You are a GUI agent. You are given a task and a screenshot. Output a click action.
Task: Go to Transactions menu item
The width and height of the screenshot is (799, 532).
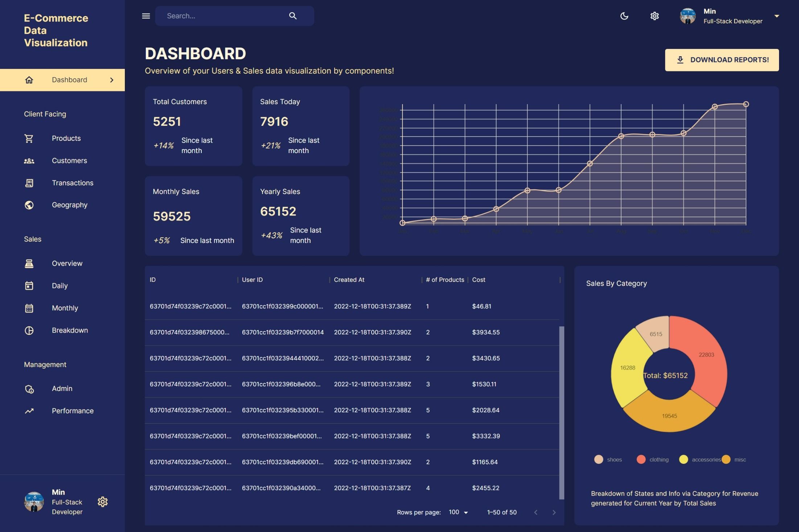[x=72, y=183]
